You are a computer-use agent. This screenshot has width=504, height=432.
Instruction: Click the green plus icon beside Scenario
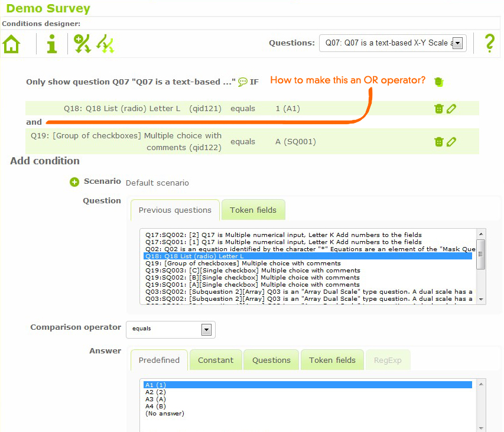point(74,182)
